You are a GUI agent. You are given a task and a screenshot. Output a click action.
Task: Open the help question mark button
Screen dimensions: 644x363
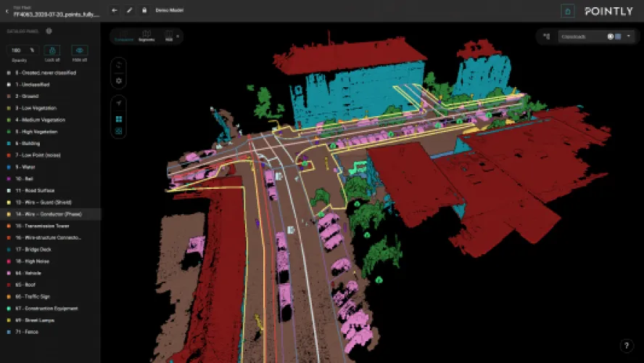(x=627, y=346)
